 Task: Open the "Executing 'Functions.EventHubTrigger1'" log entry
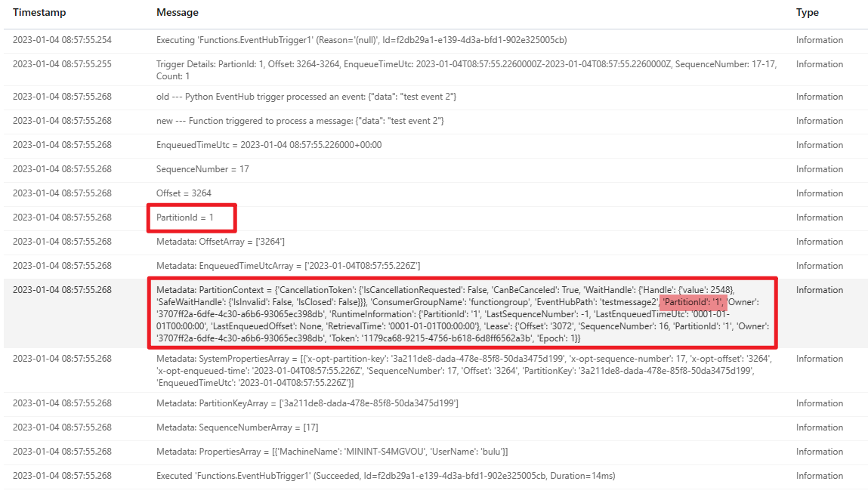[x=361, y=40]
